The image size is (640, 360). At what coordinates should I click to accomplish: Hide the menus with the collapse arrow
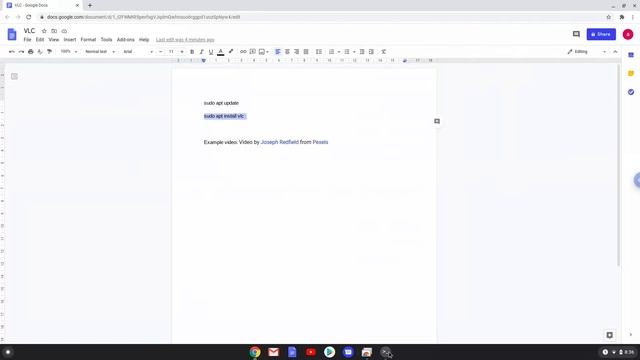point(615,52)
